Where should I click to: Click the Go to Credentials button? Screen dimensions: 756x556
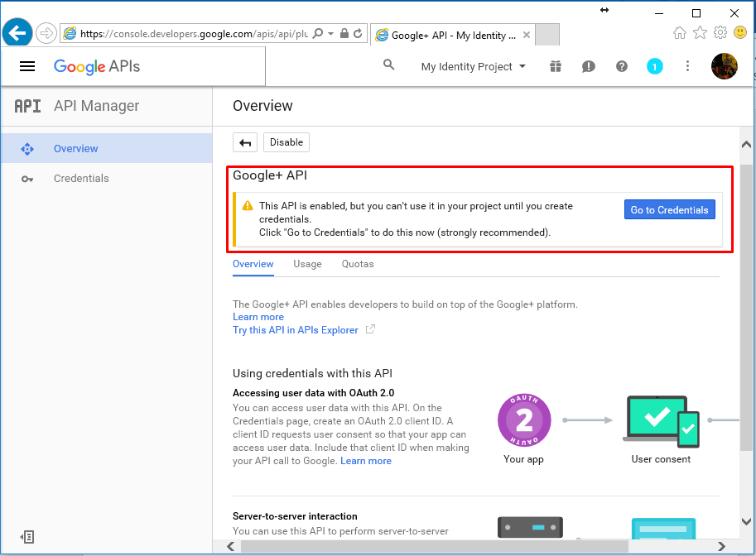point(669,209)
